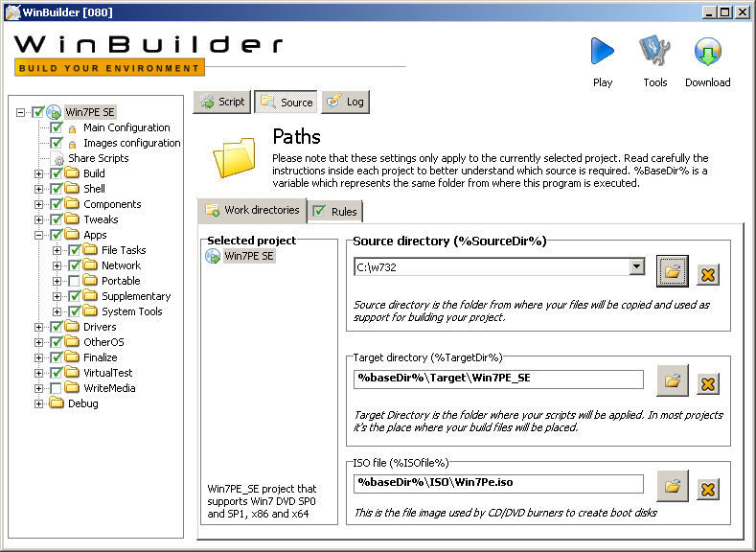The image size is (756, 552).
Task: Minimize the WinBuilder window
Action: 708,12
